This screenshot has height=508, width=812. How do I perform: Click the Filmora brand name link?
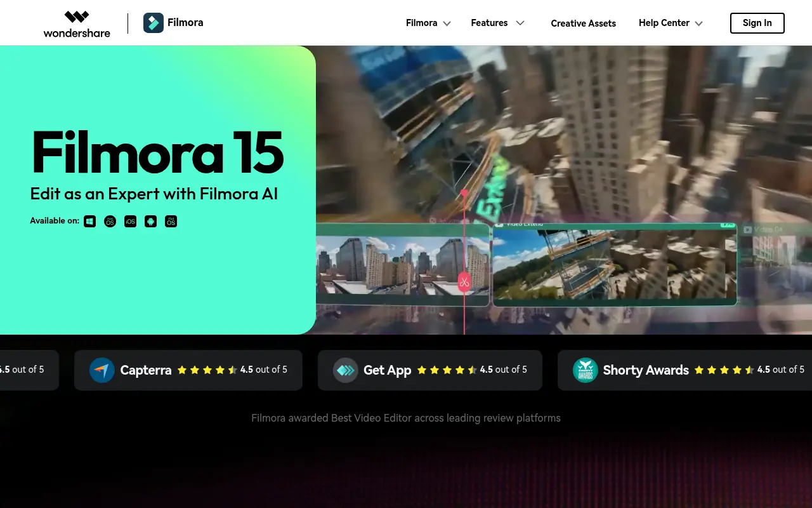pos(185,23)
